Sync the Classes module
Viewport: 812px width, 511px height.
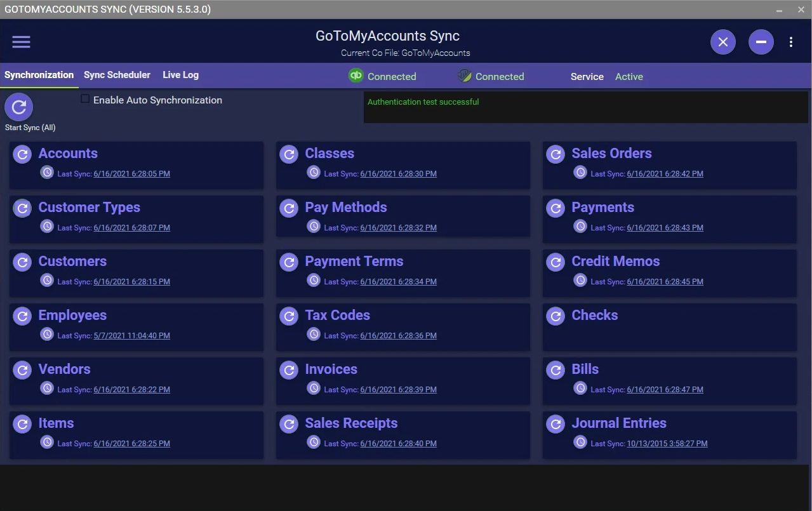pos(289,154)
